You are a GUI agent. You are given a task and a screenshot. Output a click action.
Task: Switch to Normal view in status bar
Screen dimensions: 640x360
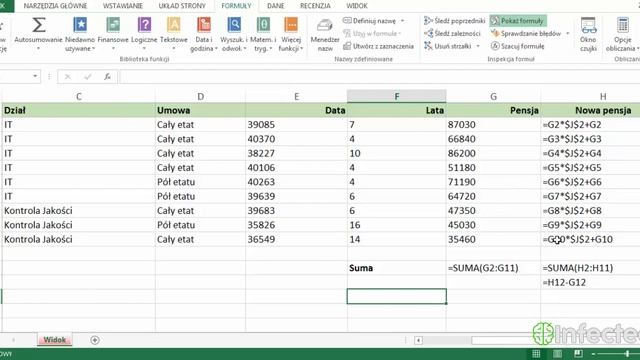click(536, 353)
